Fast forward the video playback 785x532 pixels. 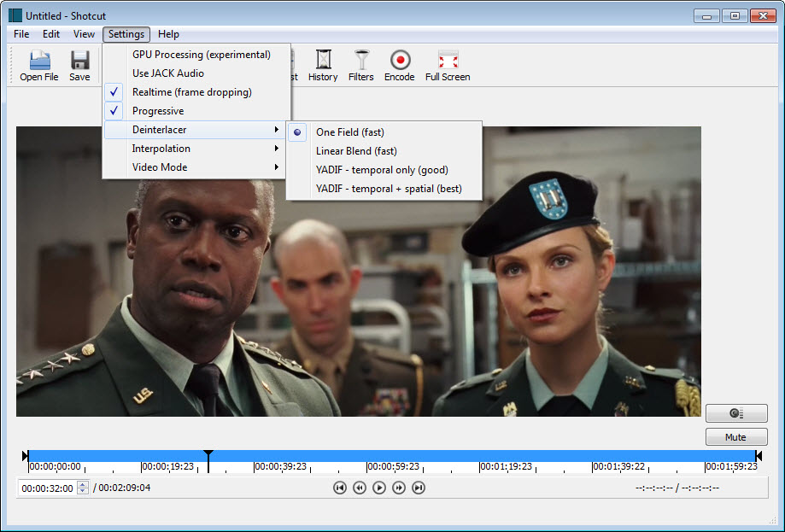(x=399, y=488)
